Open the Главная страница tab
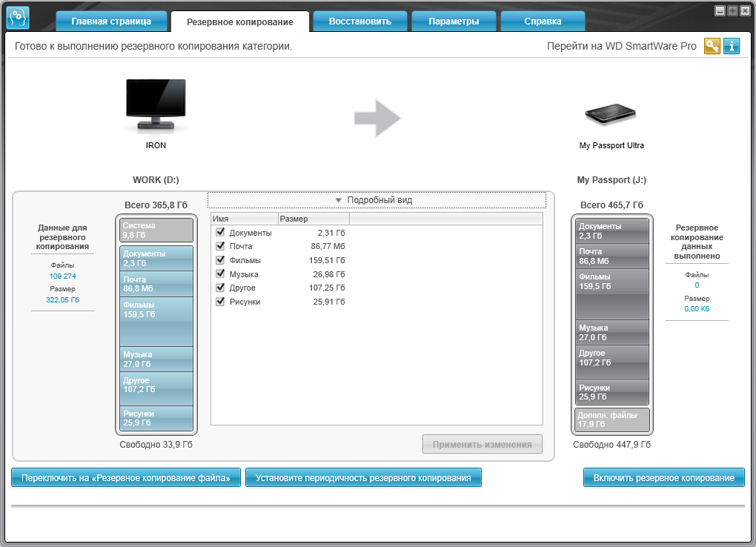756x547 pixels. click(x=111, y=21)
